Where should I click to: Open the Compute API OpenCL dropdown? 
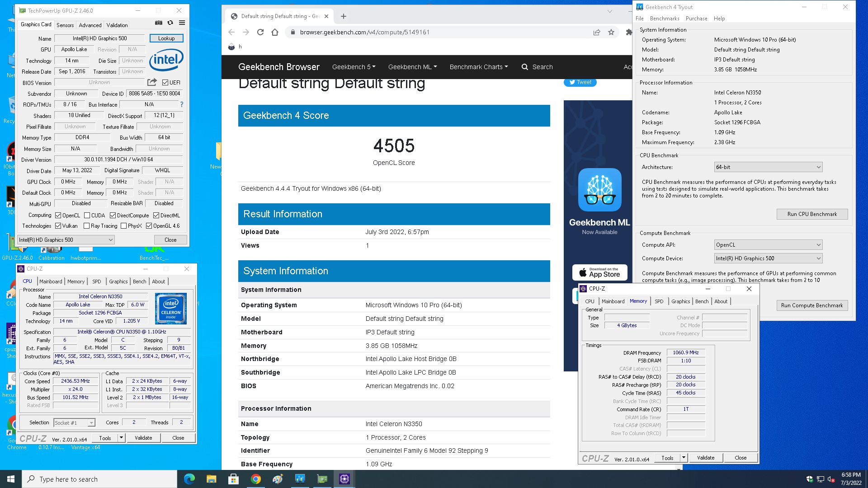(768, 245)
